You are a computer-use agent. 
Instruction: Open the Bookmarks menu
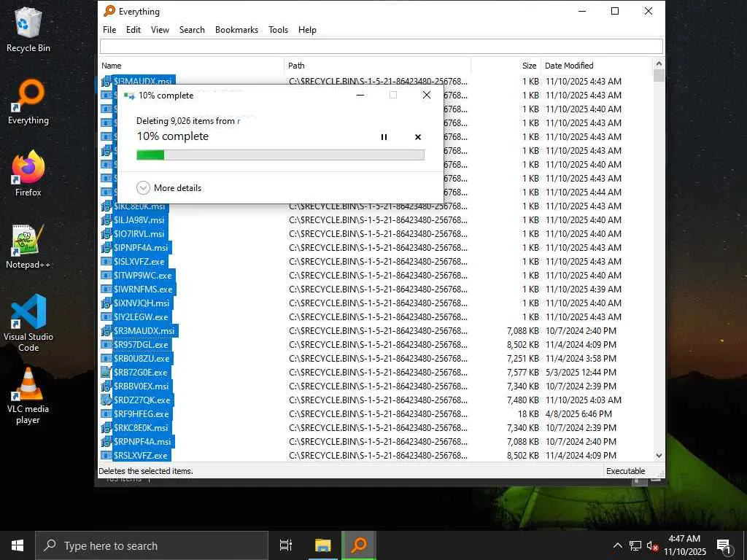point(237,29)
